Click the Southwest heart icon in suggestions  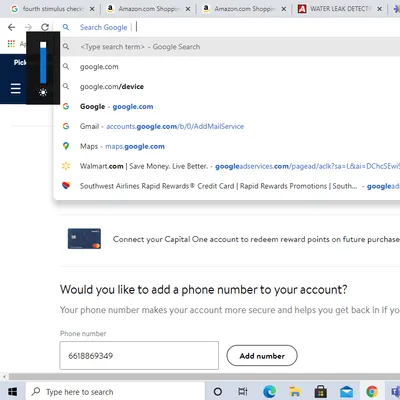tap(66, 186)
